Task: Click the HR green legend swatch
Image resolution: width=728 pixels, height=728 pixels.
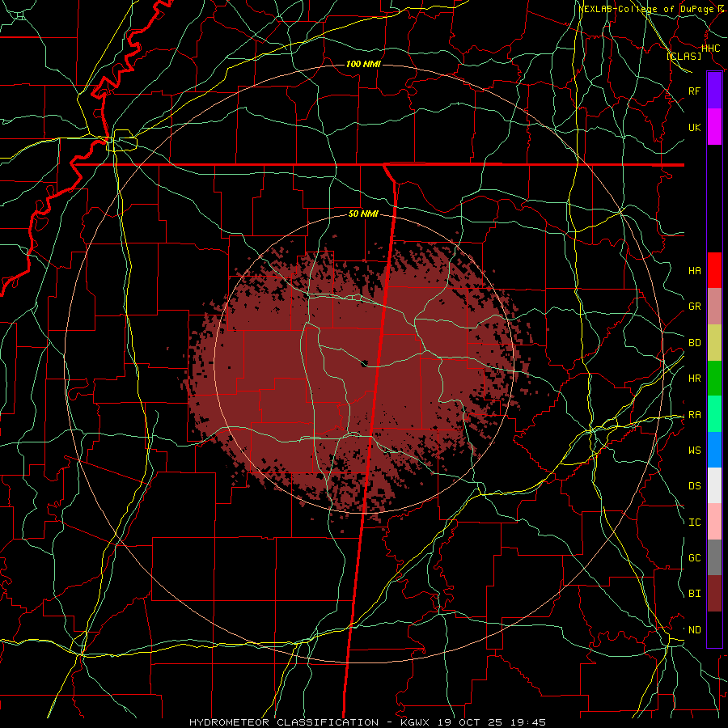Action: tap(714, 379)
